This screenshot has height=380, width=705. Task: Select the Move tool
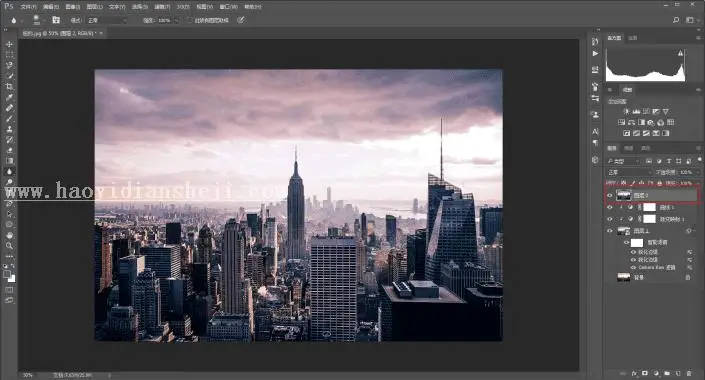pos(9,44)
